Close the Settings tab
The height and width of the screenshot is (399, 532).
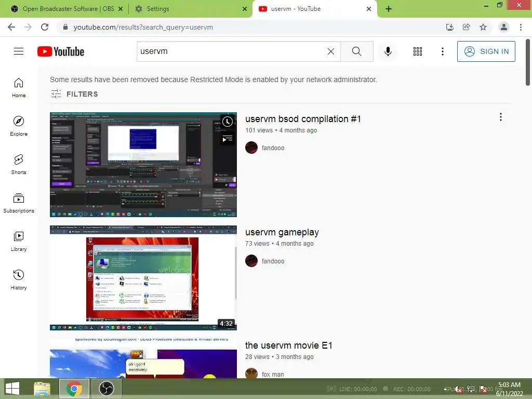click(x=245, y=9)
